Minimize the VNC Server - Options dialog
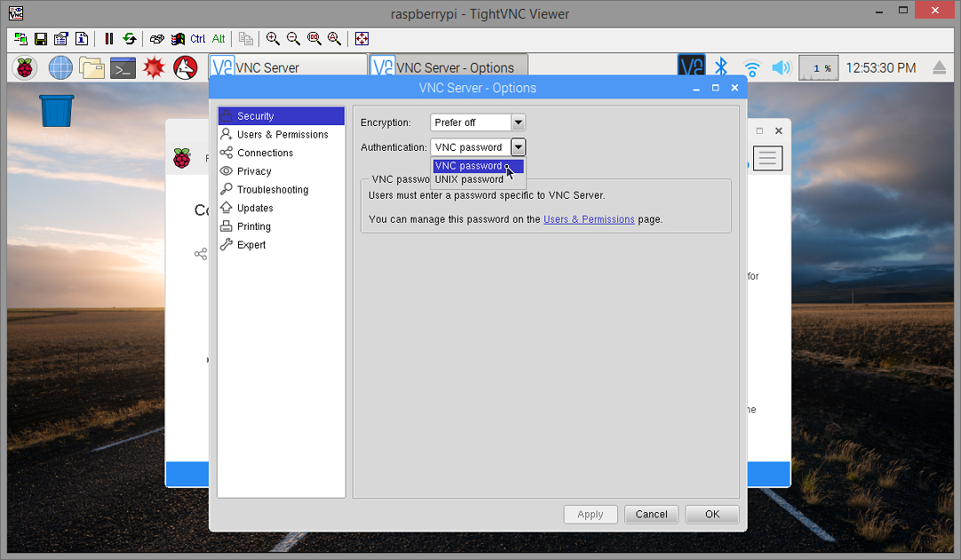This screenshot has height=560, width=961. click(x=696, y=88)
